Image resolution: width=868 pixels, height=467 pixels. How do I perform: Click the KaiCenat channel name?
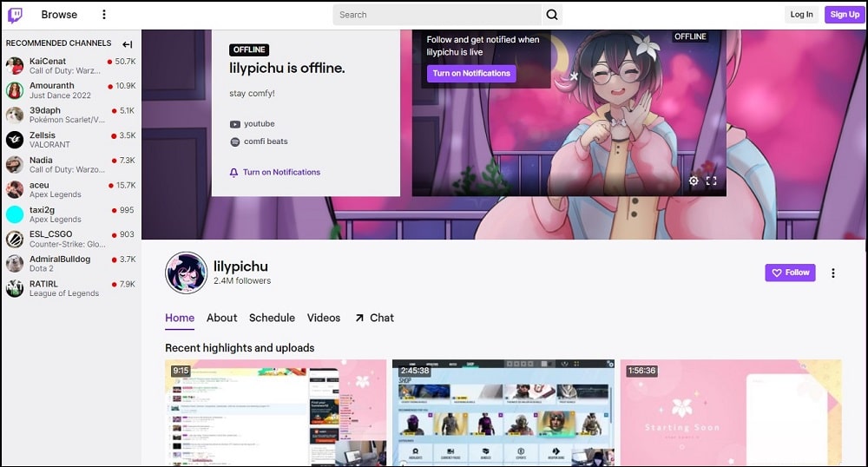click(x=48, y=62)
